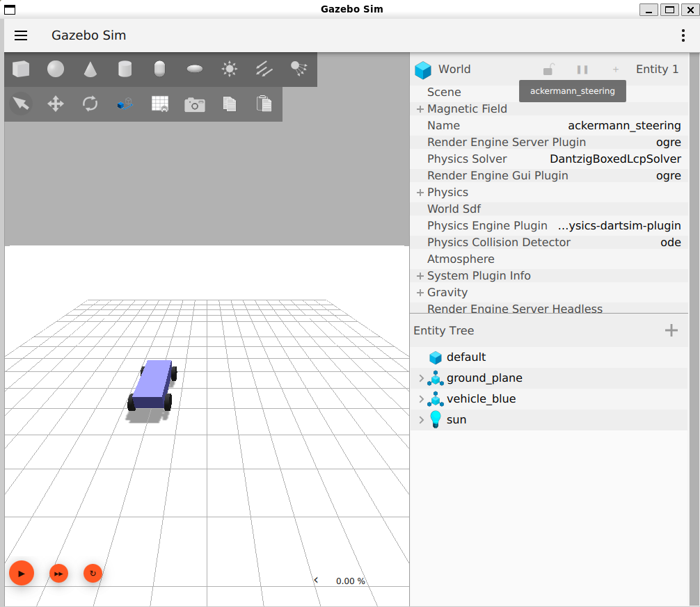Minimize the Gazebo Sim window
Image resolution: width=700 pixels, height=607 pixels.
(649, 9)
